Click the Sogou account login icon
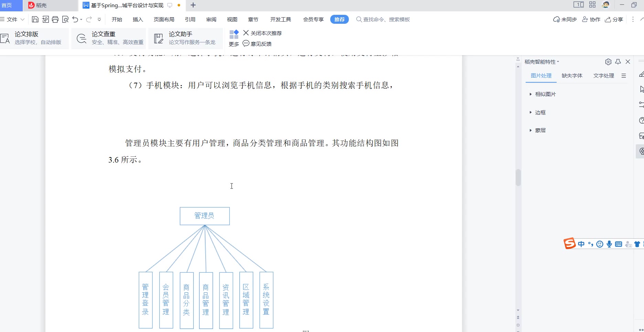Screen dimensions: 644x332 628,244
